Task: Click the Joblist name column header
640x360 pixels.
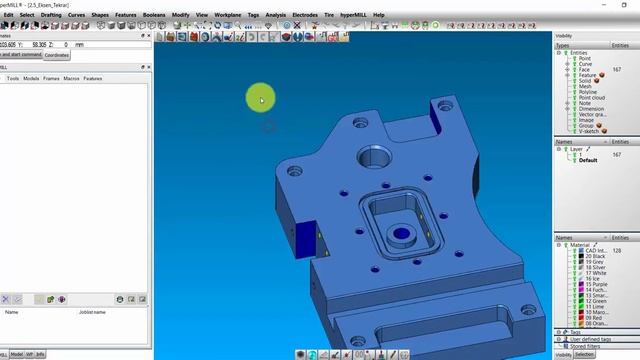Action: tap(92, 312)
